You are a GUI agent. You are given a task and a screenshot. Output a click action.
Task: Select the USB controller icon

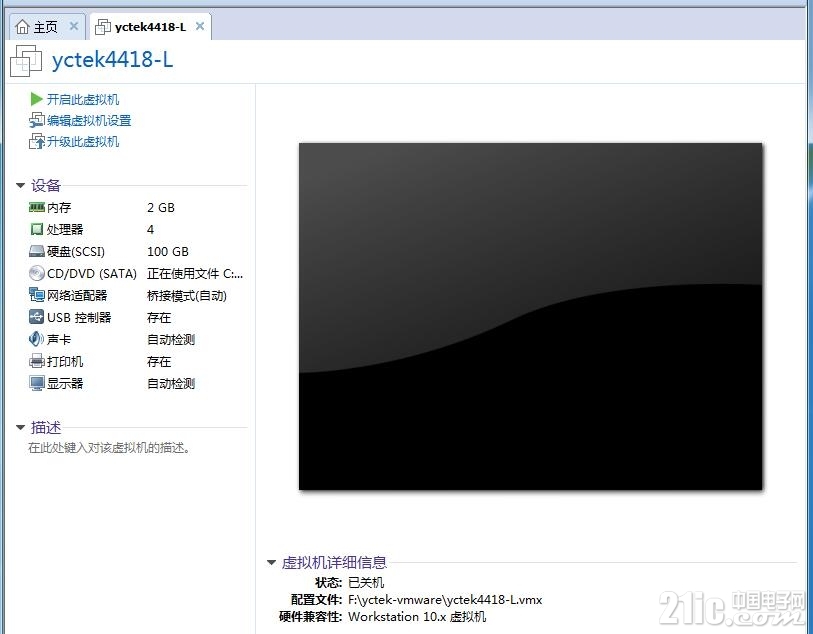tap(36, 317)
